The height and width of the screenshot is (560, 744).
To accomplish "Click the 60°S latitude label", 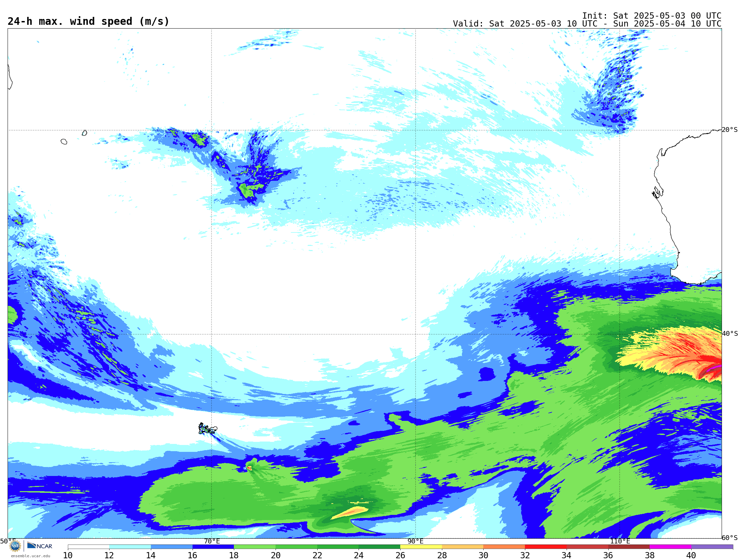I will point(730,538).
